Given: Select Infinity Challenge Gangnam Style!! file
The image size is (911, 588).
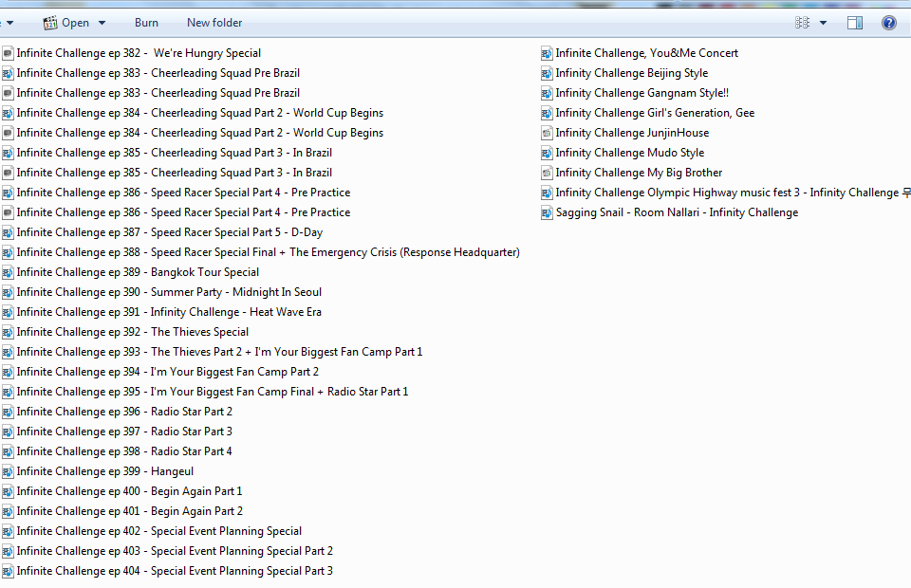Looking at the screenshot, I should pyautogui.click(x=641, y=93).
